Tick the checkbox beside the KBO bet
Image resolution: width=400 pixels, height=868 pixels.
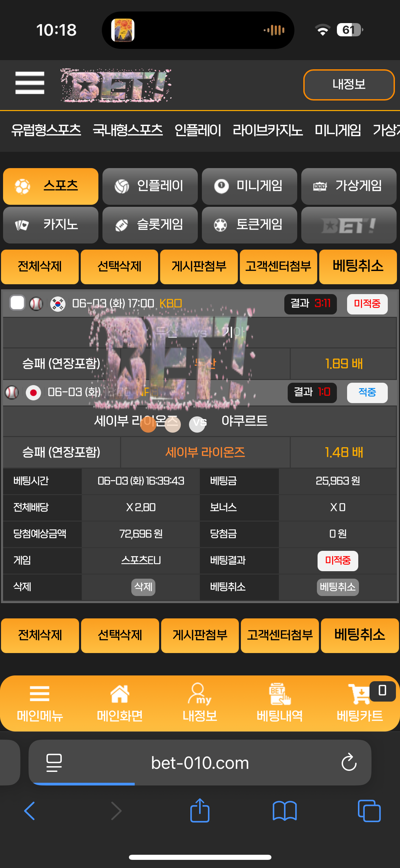click(17, 303)
